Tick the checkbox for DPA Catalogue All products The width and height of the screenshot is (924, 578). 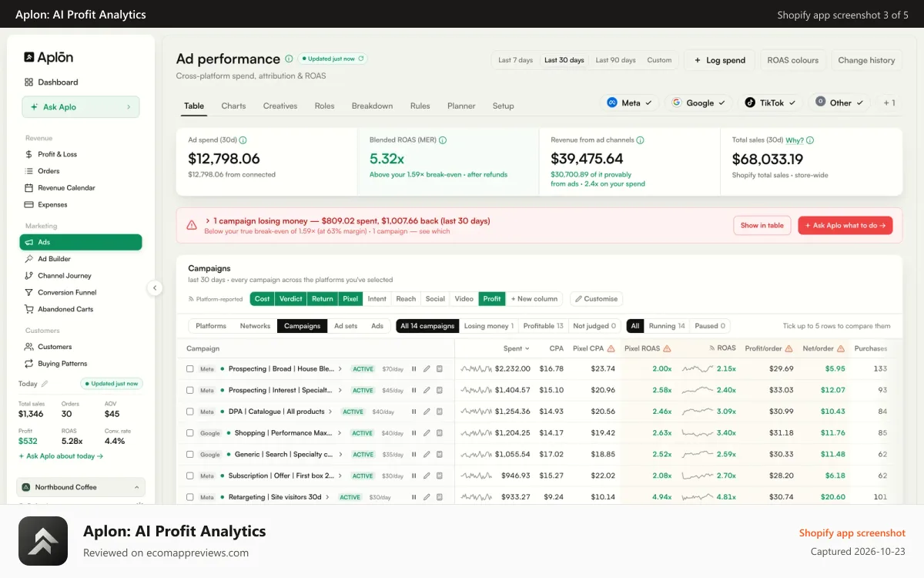coord(190,412)
